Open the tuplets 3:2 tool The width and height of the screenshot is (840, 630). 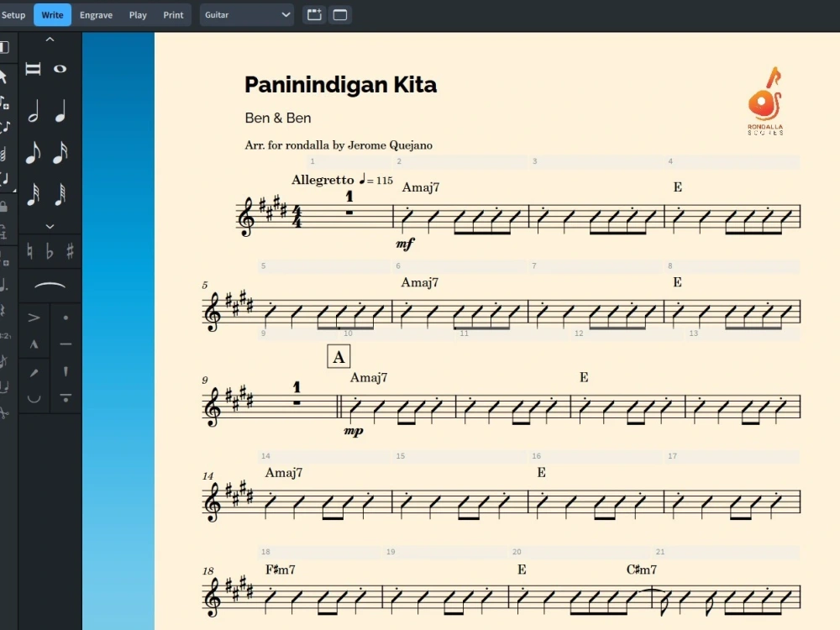pyautogui.click(x=5, y=336)
